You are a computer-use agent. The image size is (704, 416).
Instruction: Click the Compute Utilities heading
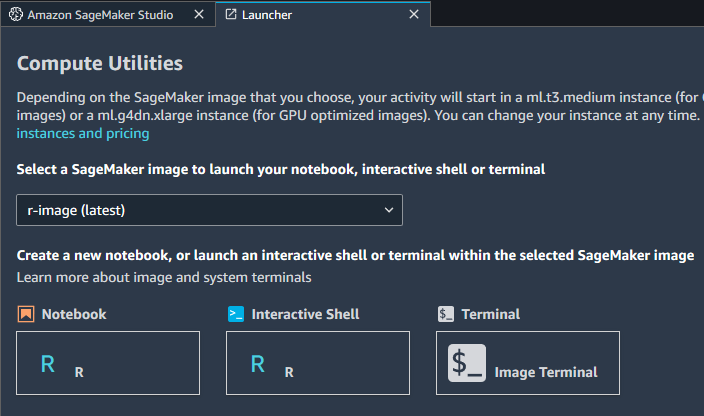(x=100, y=63)
